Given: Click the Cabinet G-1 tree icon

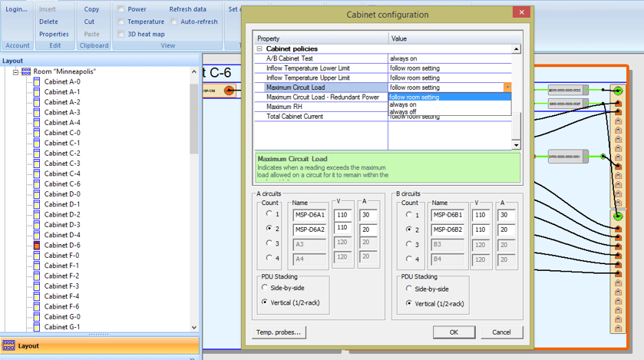Looking at the screenshot, I should [37, 327].
